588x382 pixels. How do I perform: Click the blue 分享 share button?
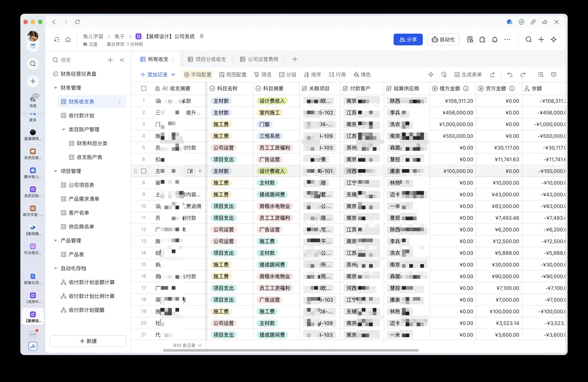tap(408, 39)
